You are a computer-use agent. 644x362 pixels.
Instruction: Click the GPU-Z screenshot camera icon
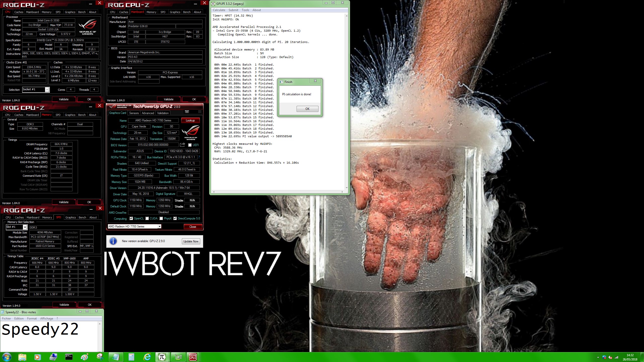tap(187, 112)
